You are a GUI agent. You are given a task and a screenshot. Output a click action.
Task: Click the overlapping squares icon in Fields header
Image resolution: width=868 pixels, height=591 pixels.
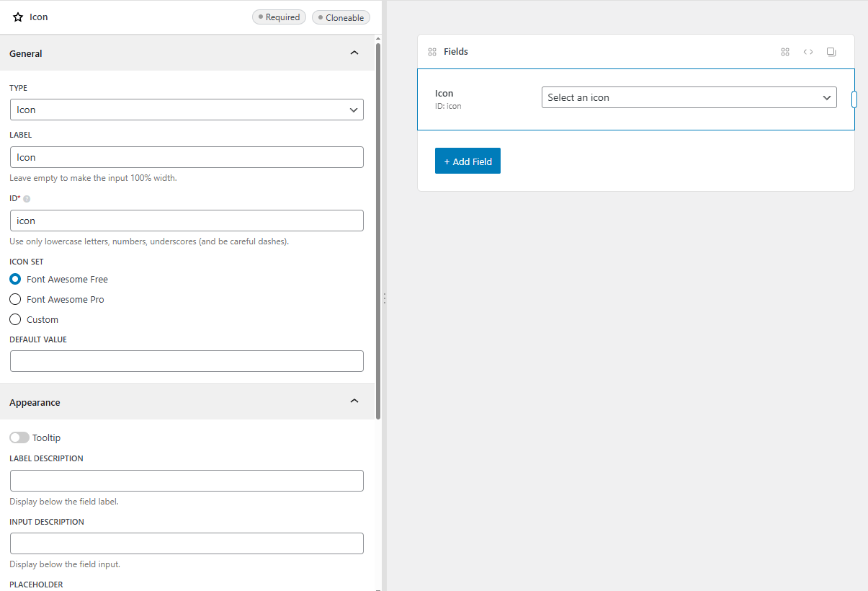point(831,52)
